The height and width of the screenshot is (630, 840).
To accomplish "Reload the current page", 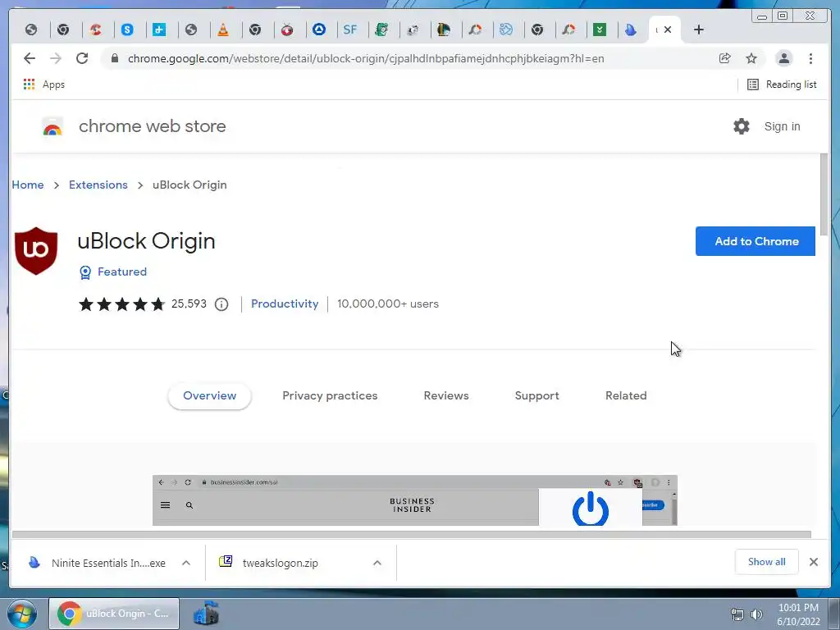I will pos(82,58).
